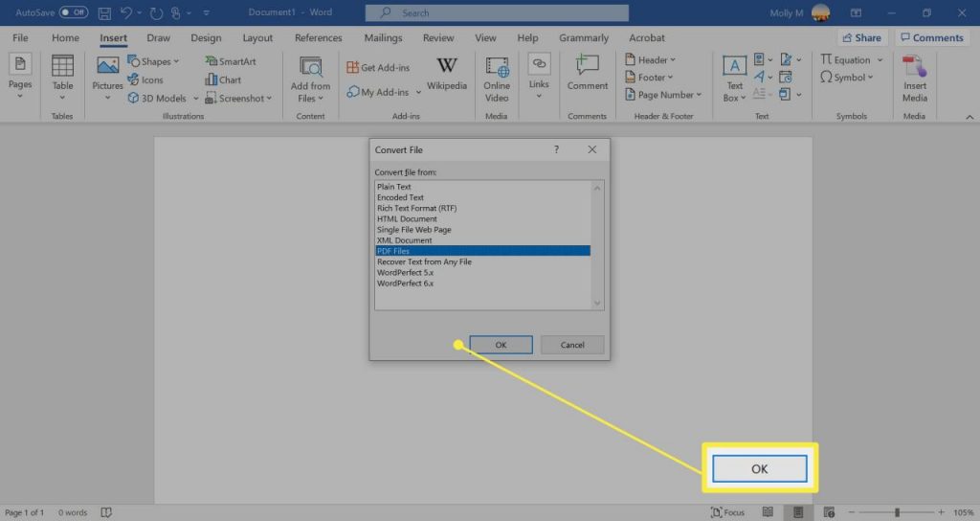Click the Share button
Viewport: 980px width, 521px height.
(x=862, y=37)
